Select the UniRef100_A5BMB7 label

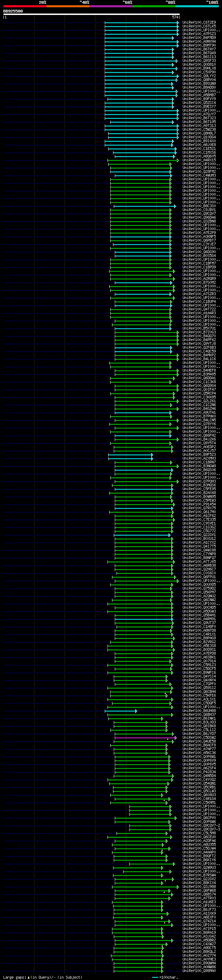[x=199, y=95]
